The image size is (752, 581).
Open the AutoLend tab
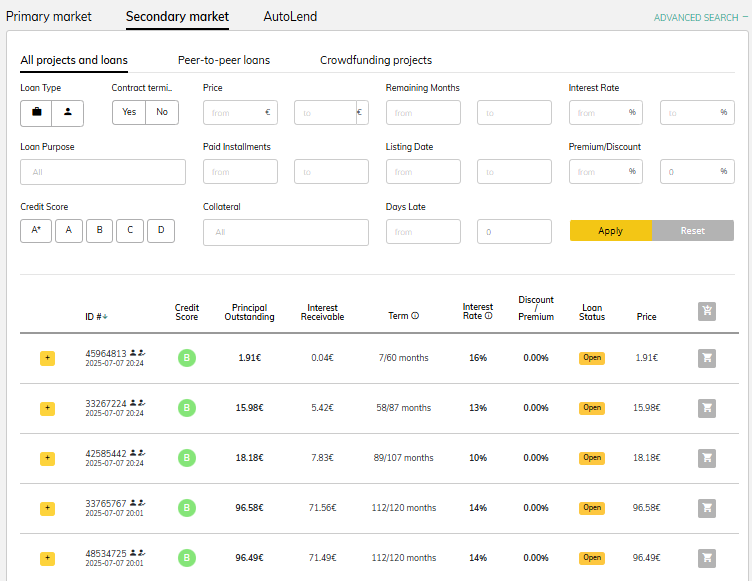click(x=290, y=17)
